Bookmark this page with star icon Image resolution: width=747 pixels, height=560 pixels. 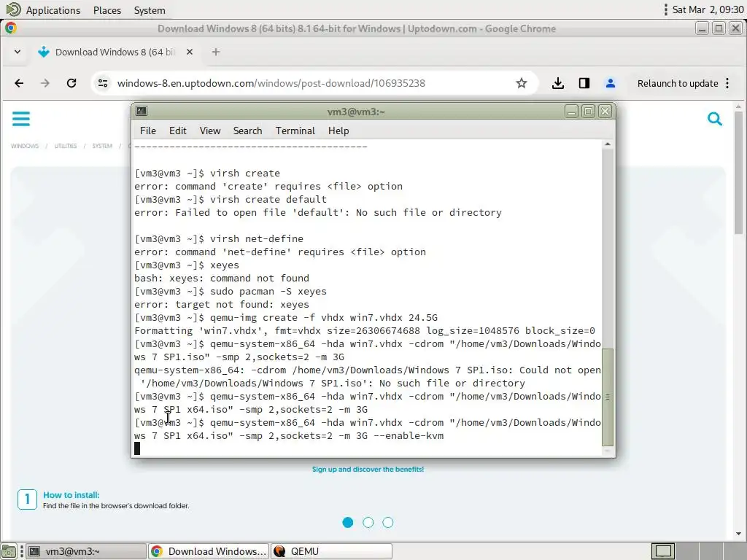pos(521,83)
